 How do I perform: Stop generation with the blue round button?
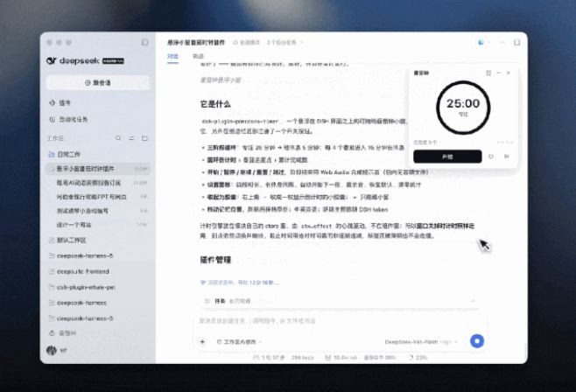477,341
